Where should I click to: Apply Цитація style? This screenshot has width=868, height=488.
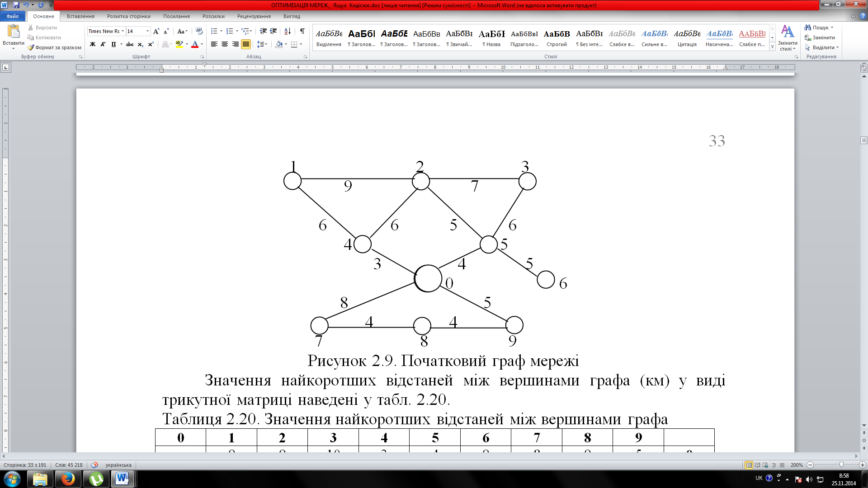(687, 38)
